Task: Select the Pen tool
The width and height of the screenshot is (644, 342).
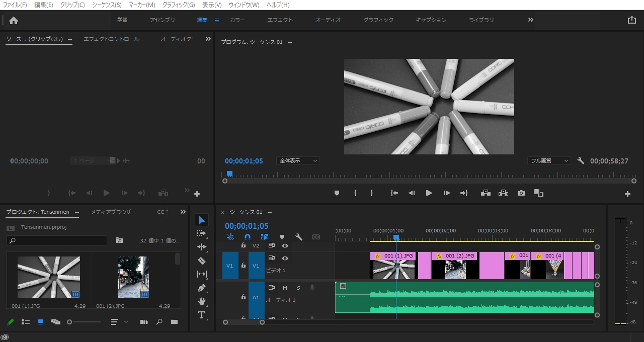Action: click(x=202, y=288)
